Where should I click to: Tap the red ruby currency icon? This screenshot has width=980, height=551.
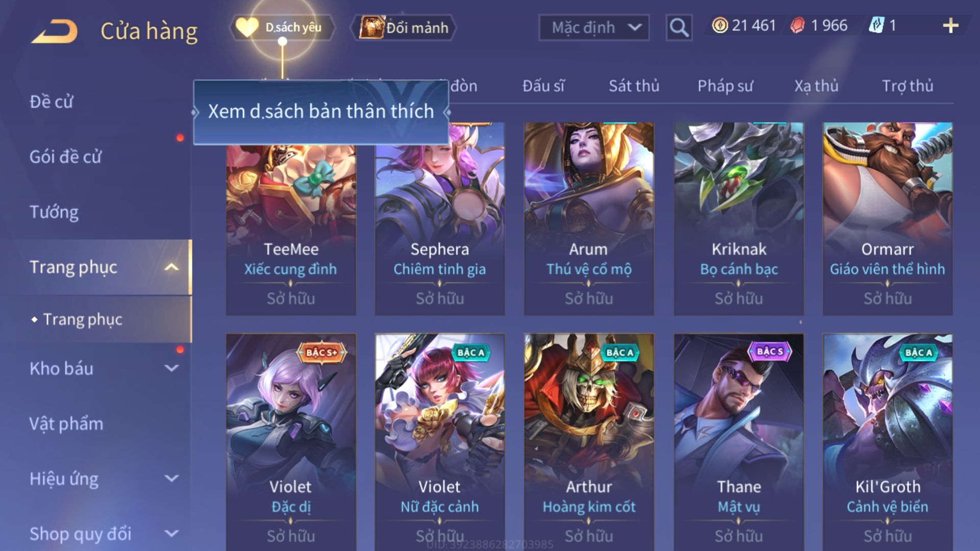(x=798, y=26)
